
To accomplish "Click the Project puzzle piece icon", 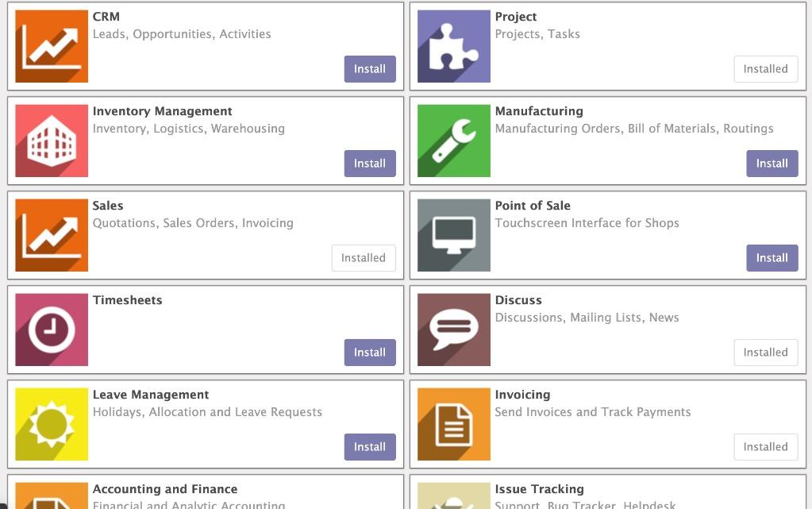I will click(x=454, y=46).
